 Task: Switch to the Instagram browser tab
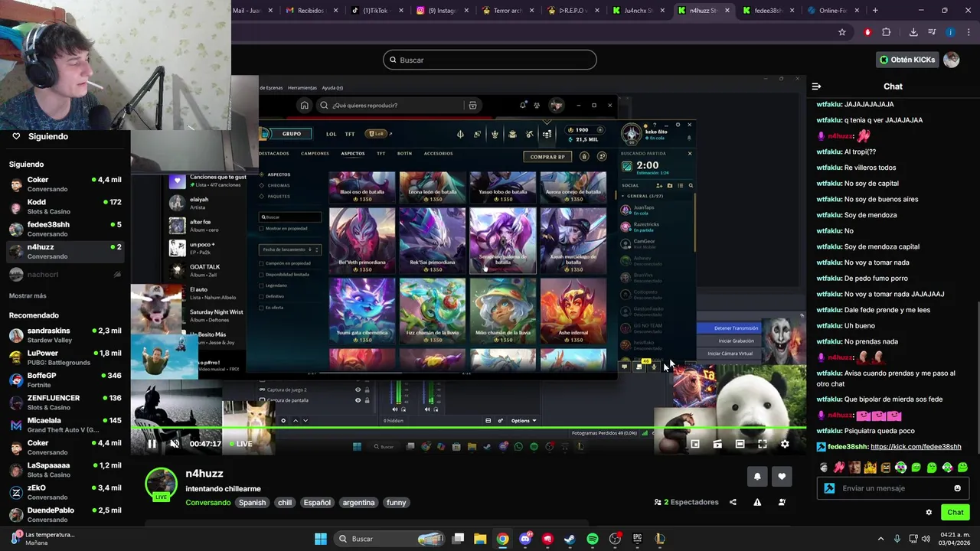(440, 11)
